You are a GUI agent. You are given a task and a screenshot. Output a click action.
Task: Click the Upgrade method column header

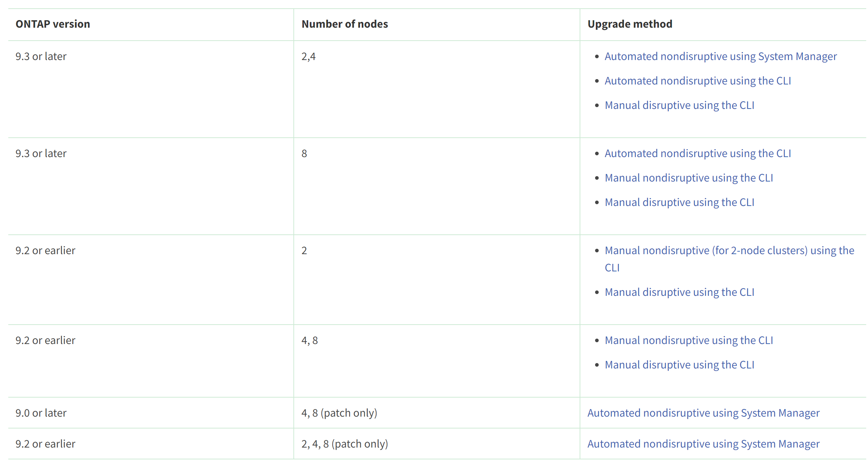point(630,24)
